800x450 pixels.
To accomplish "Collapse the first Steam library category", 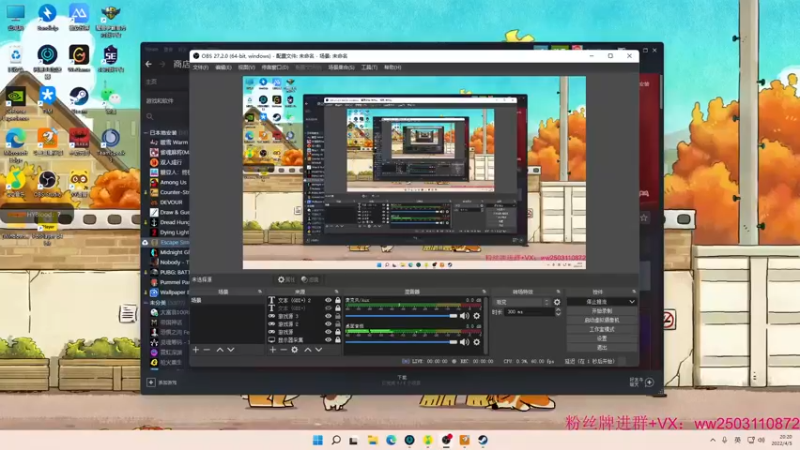I will (146, 133).
